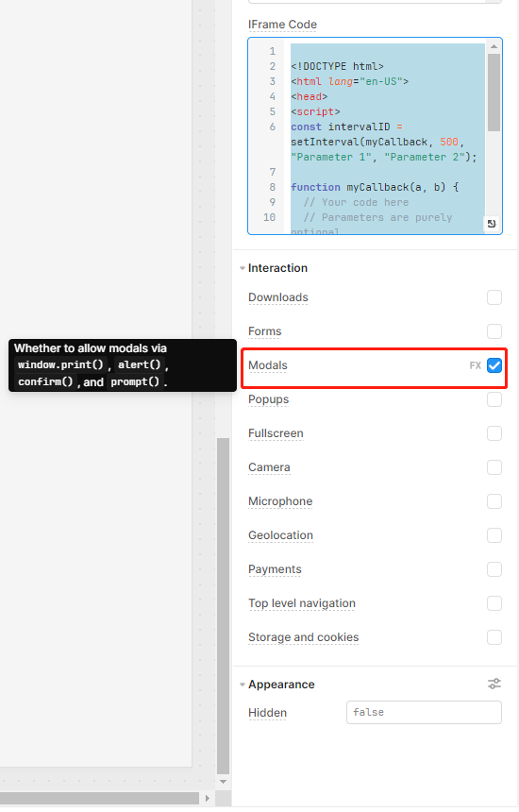Screen dimensions: 519x812
Task: Enable the Camera checkbox
Action: tap(494, 467)
